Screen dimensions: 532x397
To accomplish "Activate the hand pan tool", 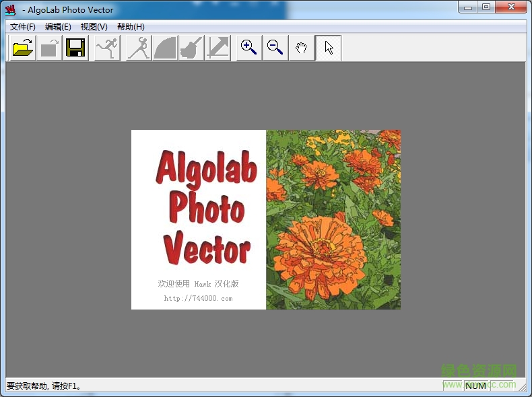I will point(302,48).
